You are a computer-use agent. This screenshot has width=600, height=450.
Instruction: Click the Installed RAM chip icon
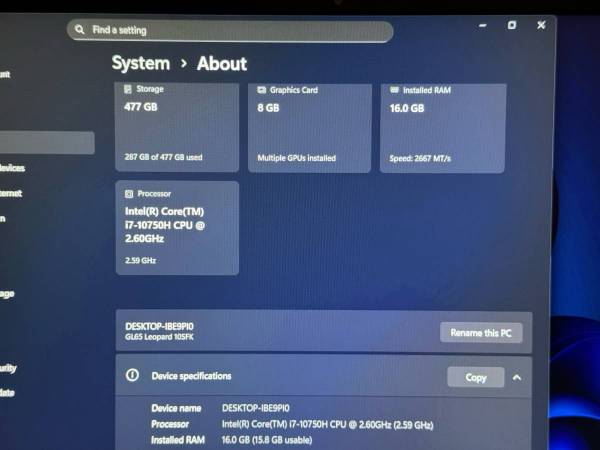pyautogui.click(x=394, y=90)
